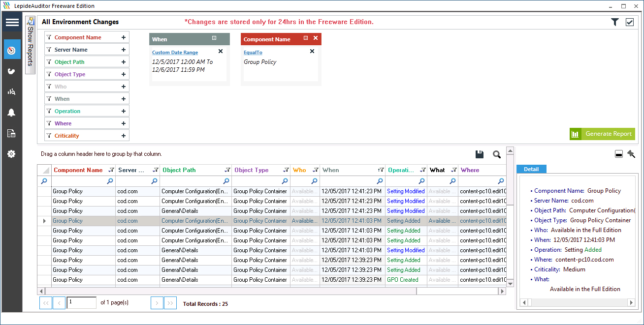This screenshot has height=325, width=644.
Task: Collapse the Component Name filter card
Action: (306, 38)
